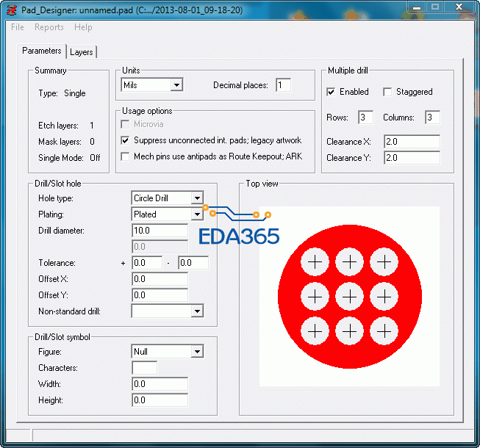Click the negative Tolerance field
Image resolution: width=480 pixels, height=448 pixels.
click(193, 263)
